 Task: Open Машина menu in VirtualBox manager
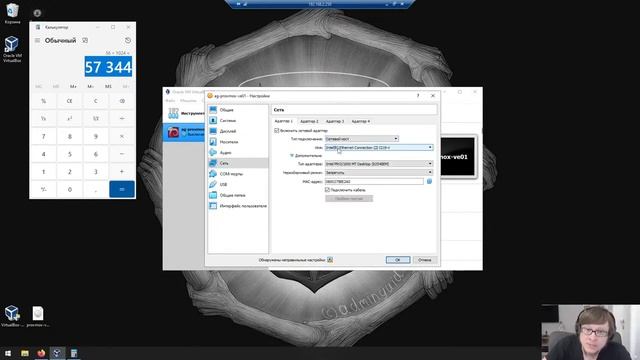188,100
